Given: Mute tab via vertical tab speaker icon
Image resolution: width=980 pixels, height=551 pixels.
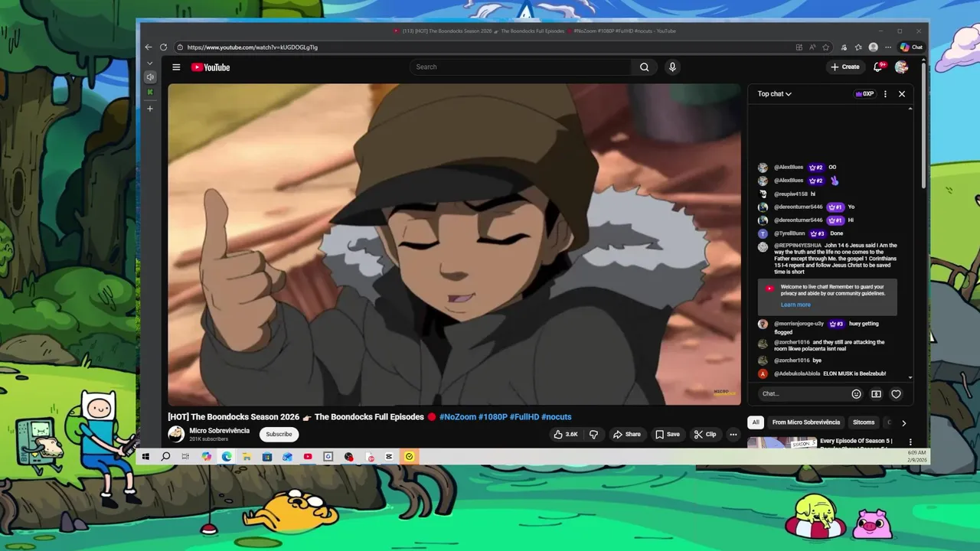Looking at the screenshot, I should (x=150, y=77).
